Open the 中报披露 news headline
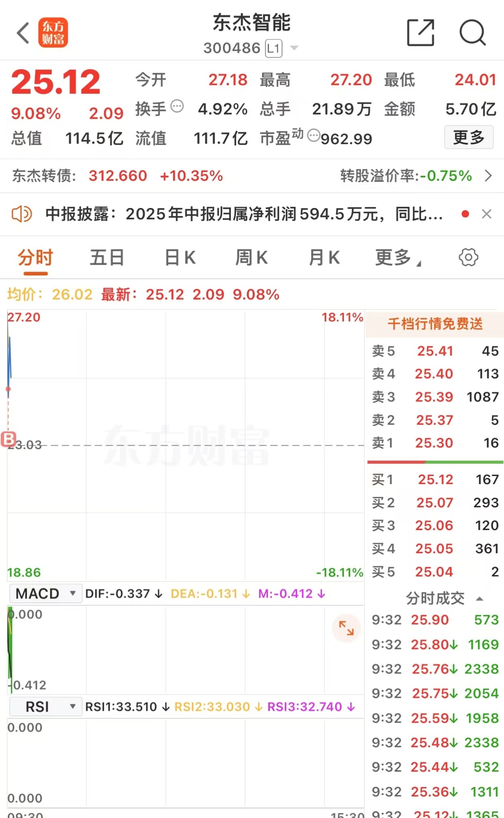This screenshot has width=504, height=818. tap(244, 214)
